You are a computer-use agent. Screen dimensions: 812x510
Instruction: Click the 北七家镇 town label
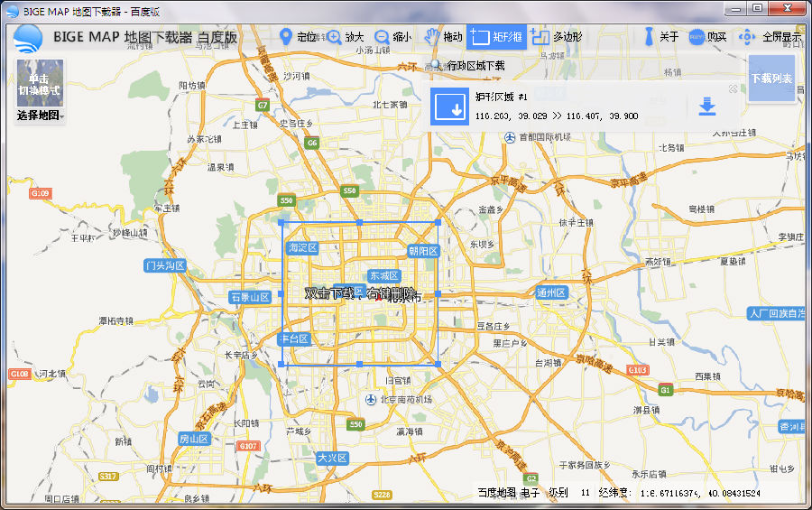(390, 105)
